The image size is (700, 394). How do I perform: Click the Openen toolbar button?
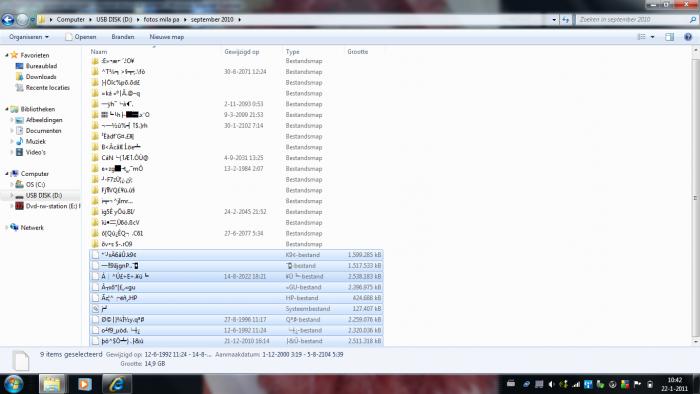click(81, 37)
